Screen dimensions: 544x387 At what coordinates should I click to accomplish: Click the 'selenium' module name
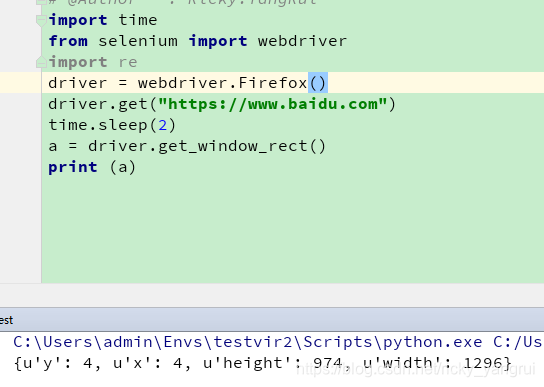[138, 41]
